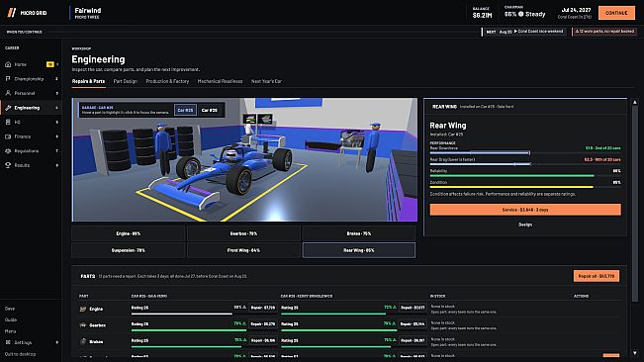
Task: Click the Engine part icon in parts table
Action: pos(83,309)
